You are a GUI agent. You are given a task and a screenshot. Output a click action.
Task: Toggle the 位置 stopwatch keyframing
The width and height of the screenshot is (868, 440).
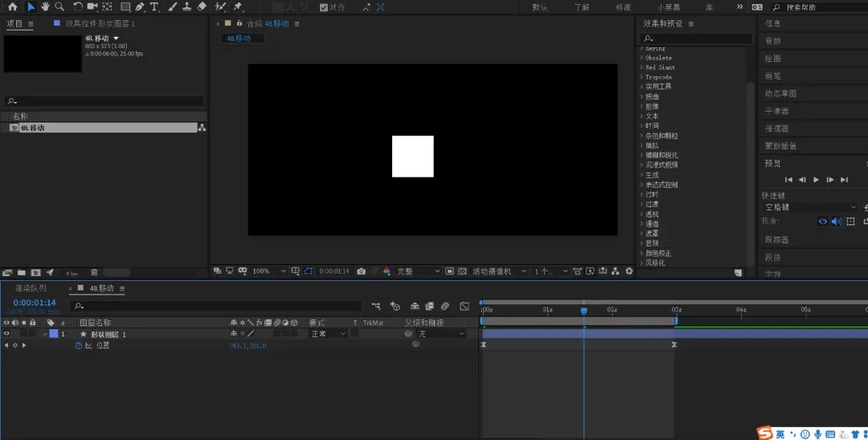(x=79, y=345)
